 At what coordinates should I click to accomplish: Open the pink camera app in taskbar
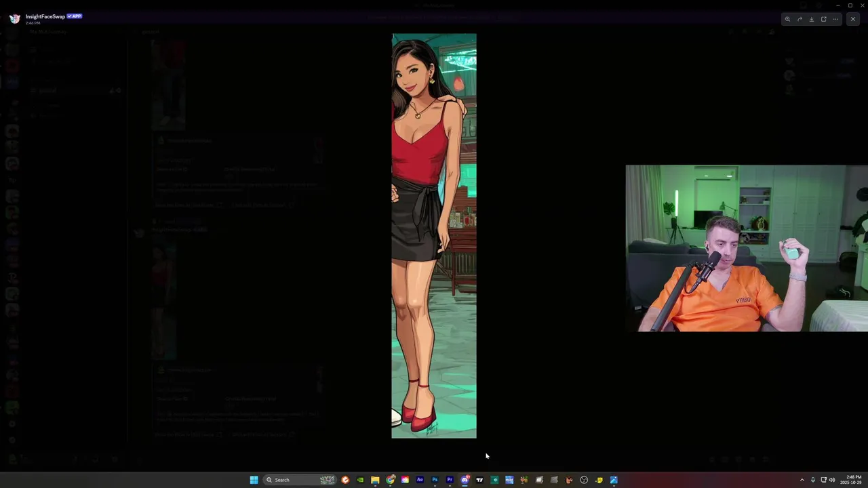click(x=405, y=480)
